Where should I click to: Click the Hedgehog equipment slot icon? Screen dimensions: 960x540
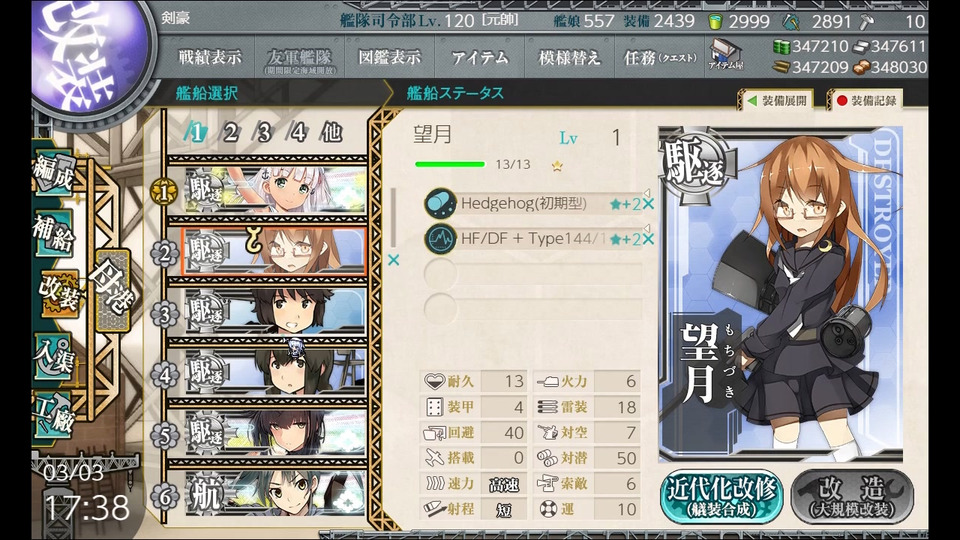click(x=440, y=203)
